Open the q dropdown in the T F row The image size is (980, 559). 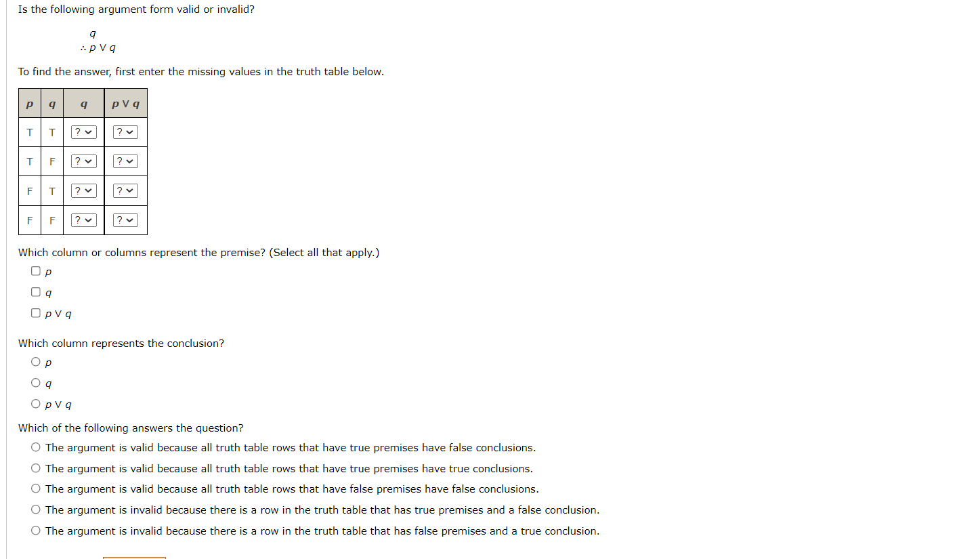83,161
